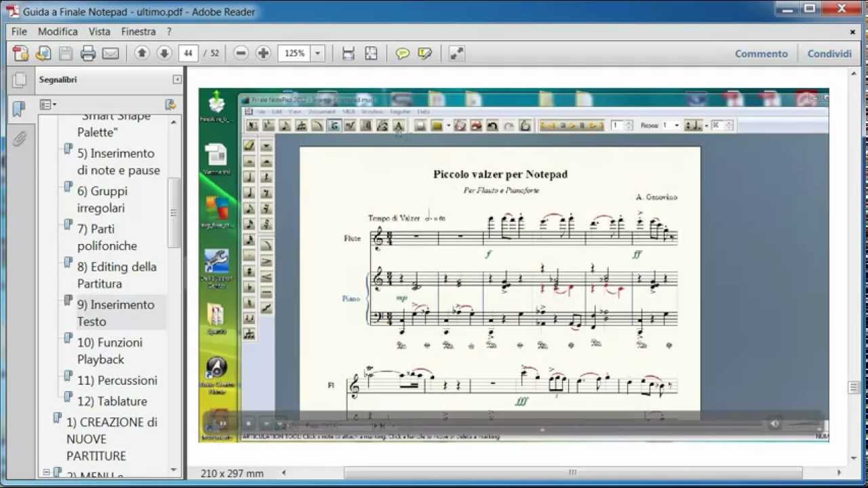Open the Finestra menu

(138, 31)
